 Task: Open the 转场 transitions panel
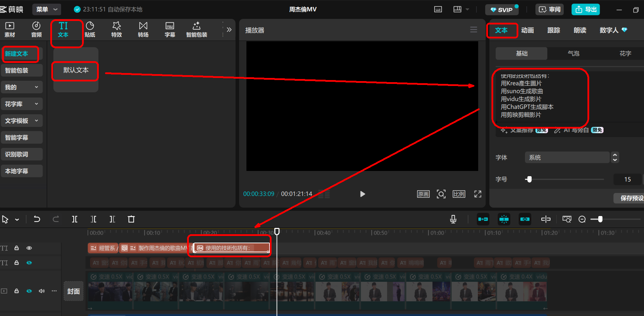pyautogui.click(x=143, y=30)
